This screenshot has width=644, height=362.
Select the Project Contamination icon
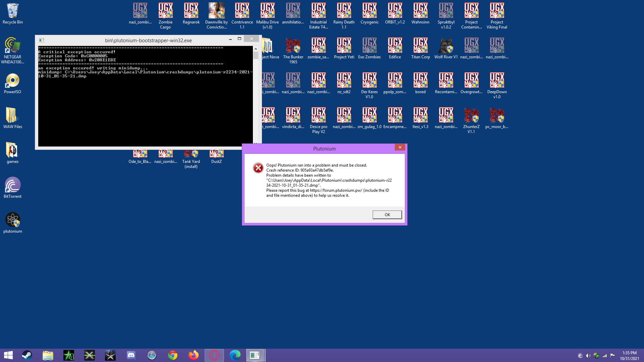point(472,16)
